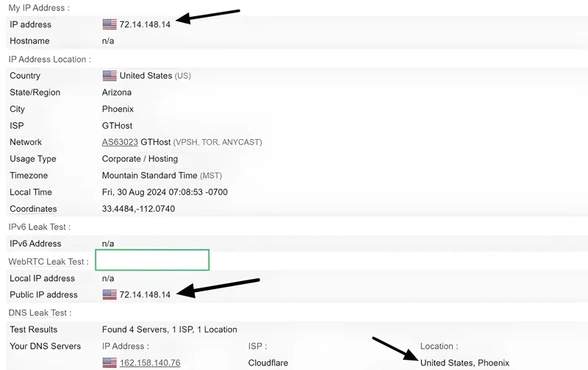Screen dimensions: 588x370
Task: Open the AS63023 network link
Action: pos(120,142)
